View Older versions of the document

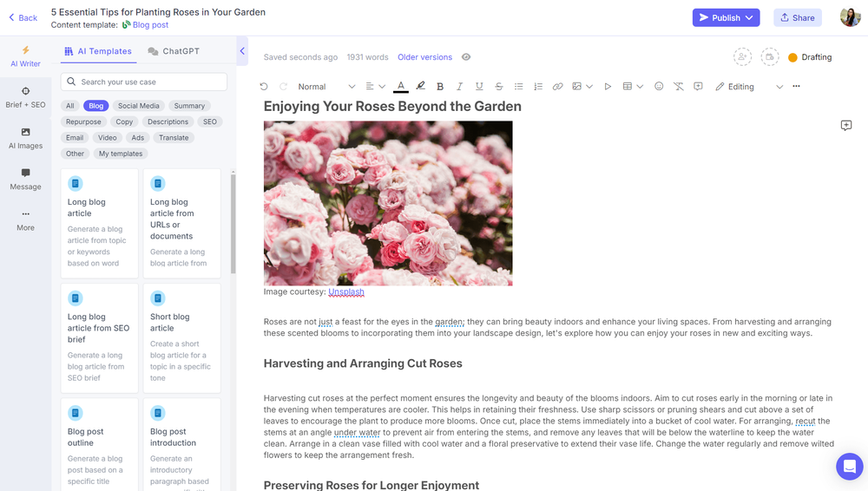(424, 57)
